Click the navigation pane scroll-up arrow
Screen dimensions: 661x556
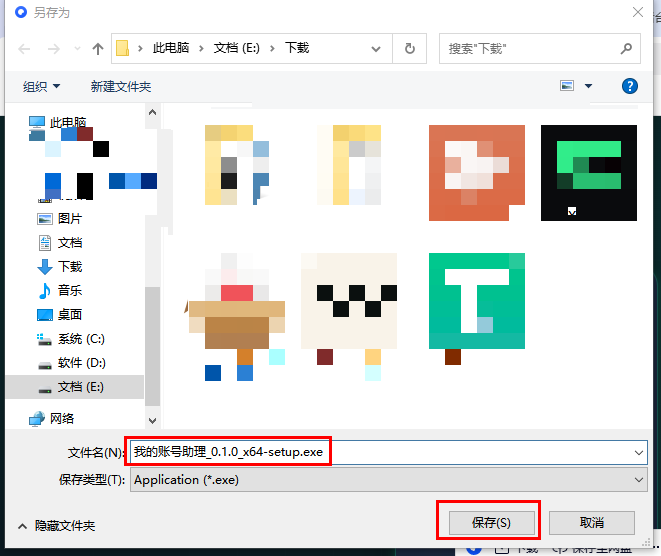click(152, 112)
